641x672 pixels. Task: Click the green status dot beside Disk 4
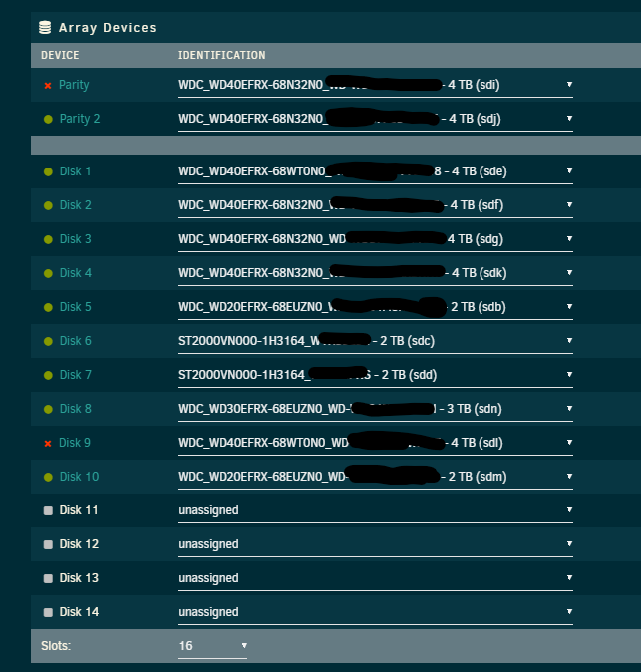tap(48, 273)
